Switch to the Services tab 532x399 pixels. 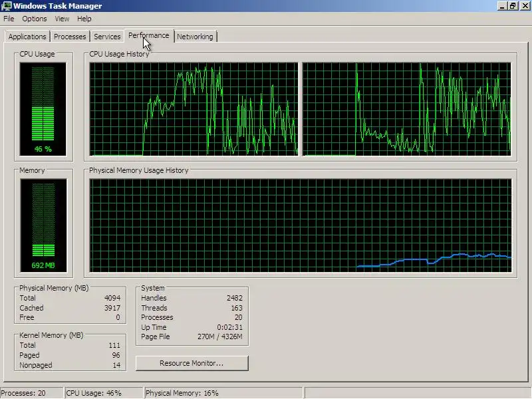pos(107,37)
